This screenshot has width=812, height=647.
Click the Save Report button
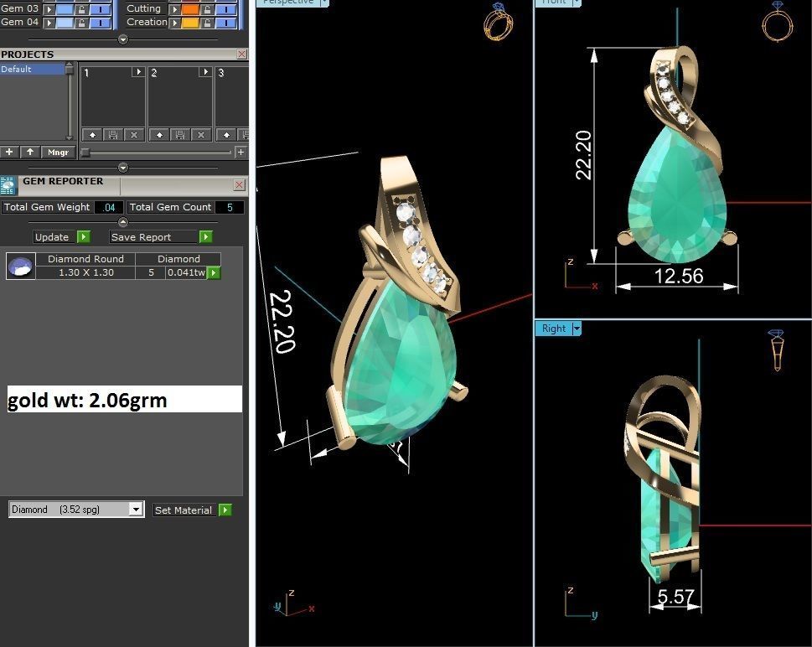[x=154, y=236]
